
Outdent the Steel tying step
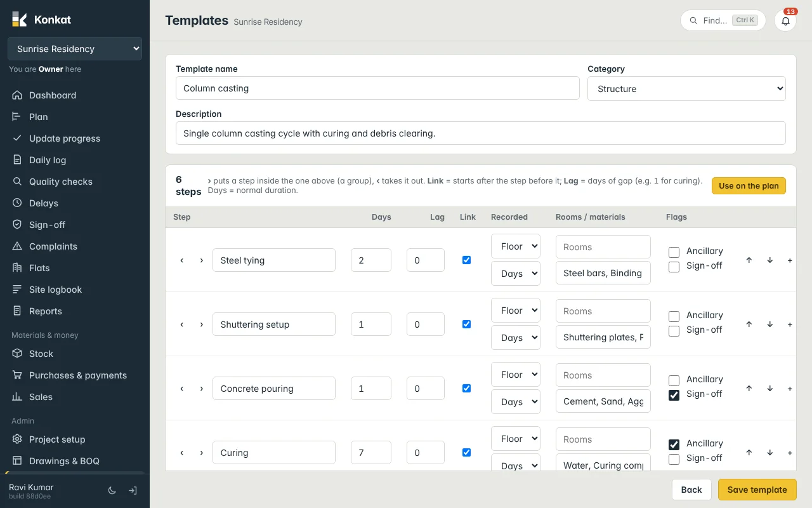pos(182,260)
